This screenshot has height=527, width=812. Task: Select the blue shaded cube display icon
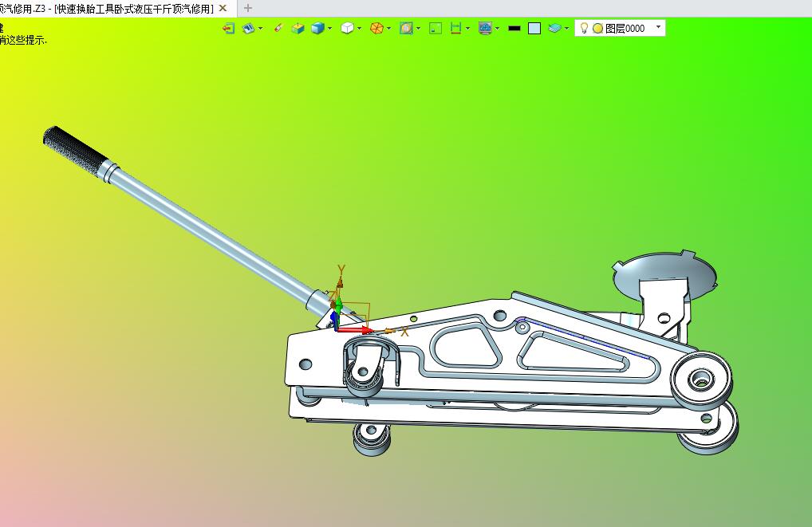click(317, 28)
